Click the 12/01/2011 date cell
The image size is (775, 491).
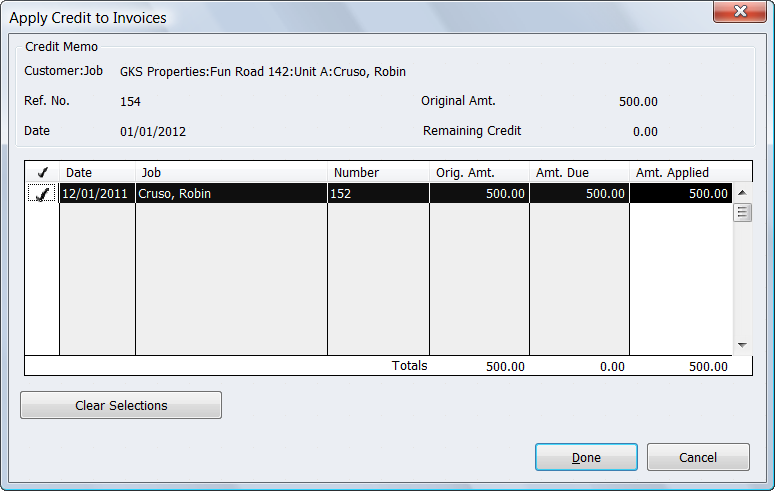tap(97, 194)
